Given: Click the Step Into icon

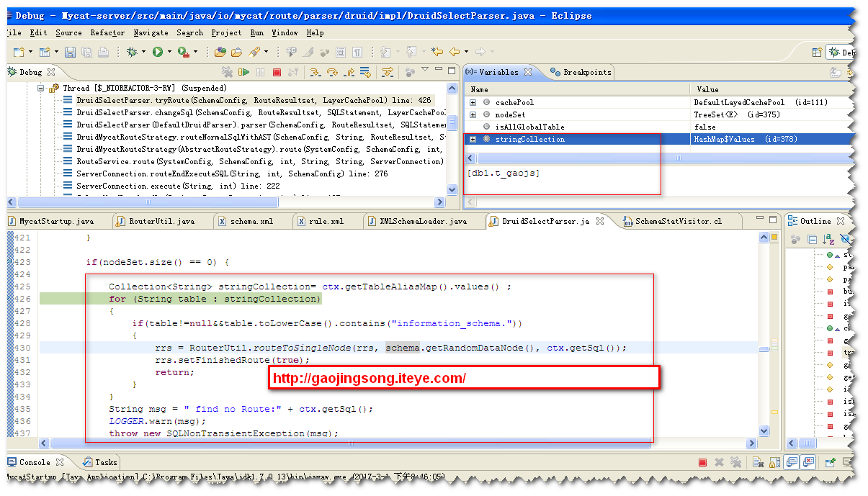Looking at the screenshot, I should (315, 72).
